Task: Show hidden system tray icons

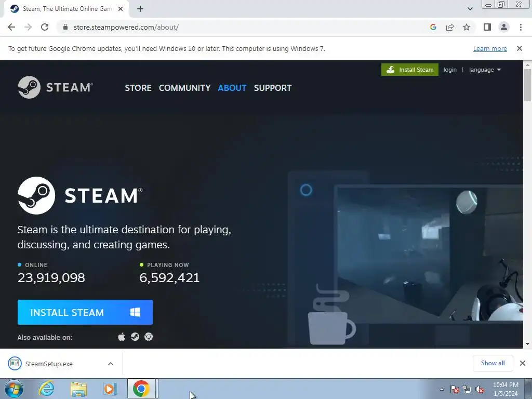Action: 442,389
